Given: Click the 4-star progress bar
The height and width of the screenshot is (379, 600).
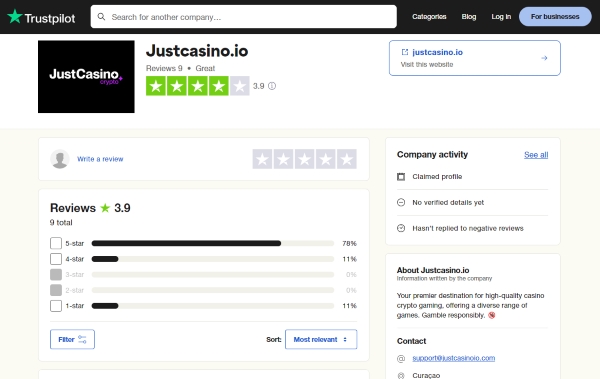Looking at the screenshot, I should [213, 259].
